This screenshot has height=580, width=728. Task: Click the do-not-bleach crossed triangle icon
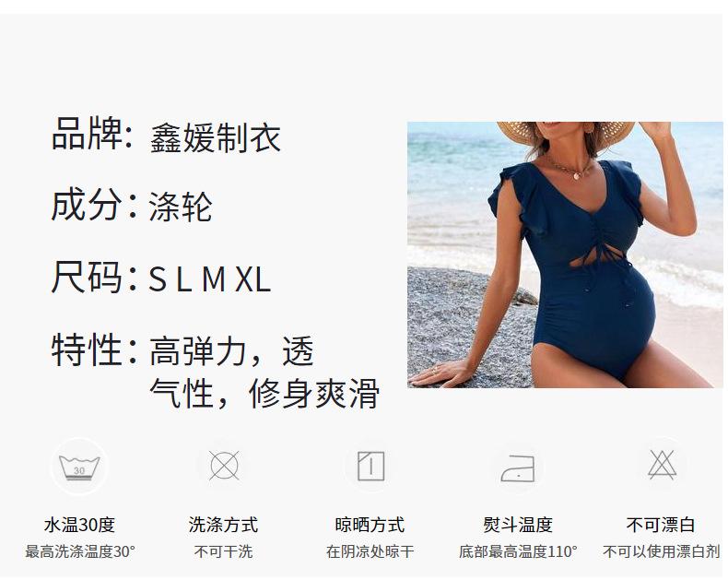coord(662,465)
